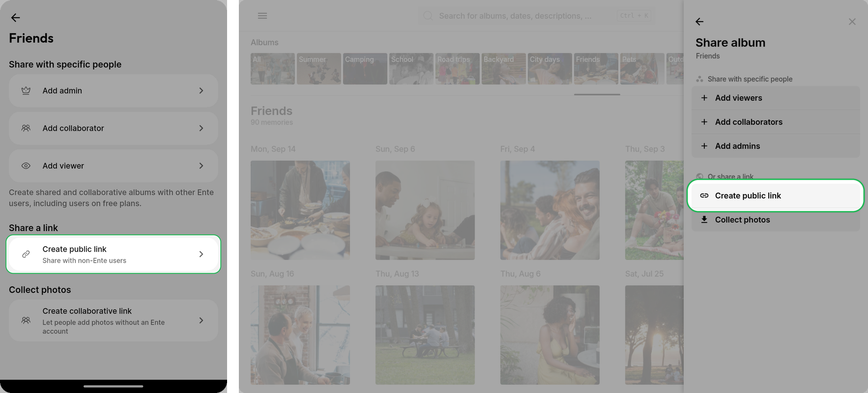This screenshot has width=868, height=393.
Task: Select the Pets album
Action: pyautogui.click(x=642, y=69)
